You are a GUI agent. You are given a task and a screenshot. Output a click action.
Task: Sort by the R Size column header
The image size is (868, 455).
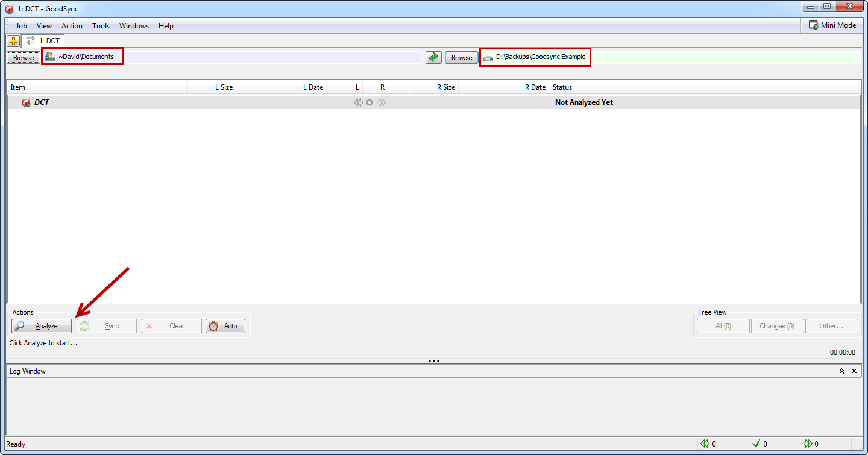[435, 87]
